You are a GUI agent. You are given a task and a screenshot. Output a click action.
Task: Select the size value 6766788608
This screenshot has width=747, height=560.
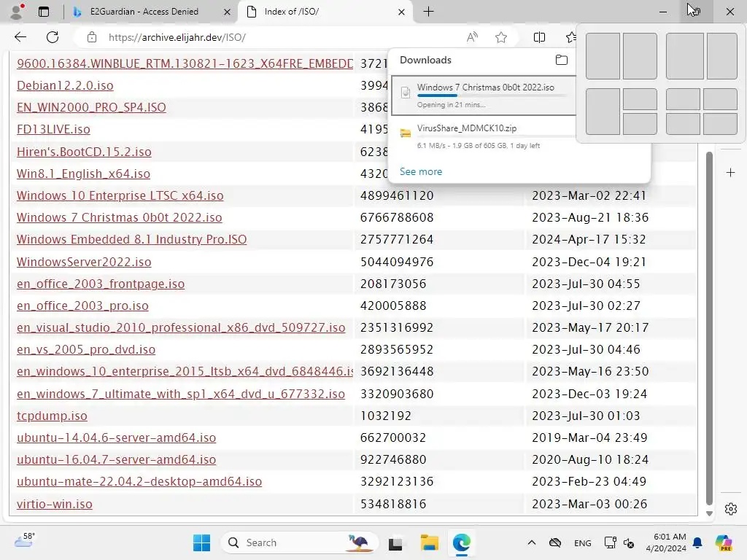tap(397, 217)
